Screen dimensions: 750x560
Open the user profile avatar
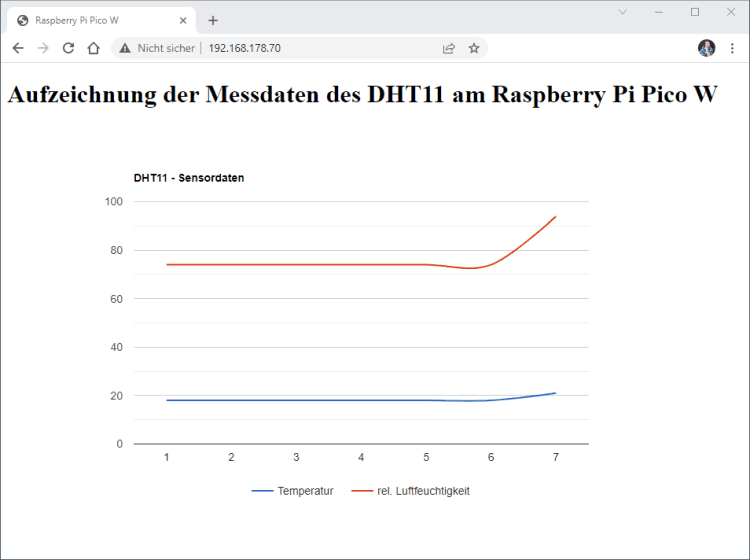tap(706, 48)
